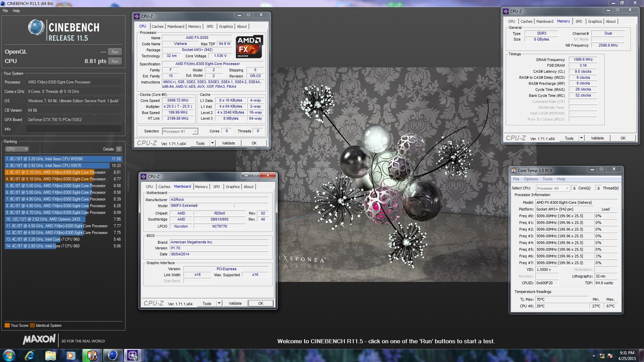Select CPU tab in CPU-Z Mainboard window
The image size is (644, 362).
tap(149, 187)
